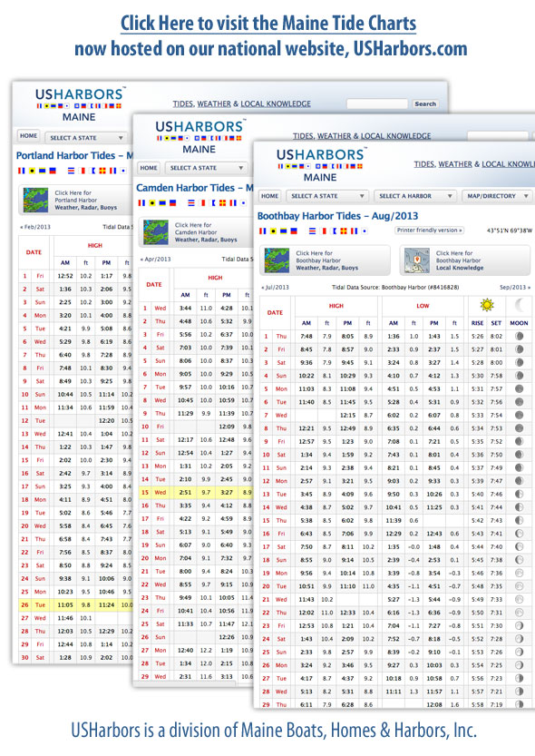Go HOME in the Camden window
Screen dimensions: 535x756
pos(149,168)
